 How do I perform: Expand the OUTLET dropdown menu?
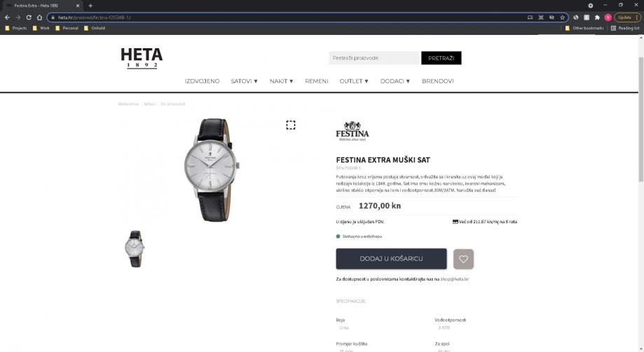(354, 81)
